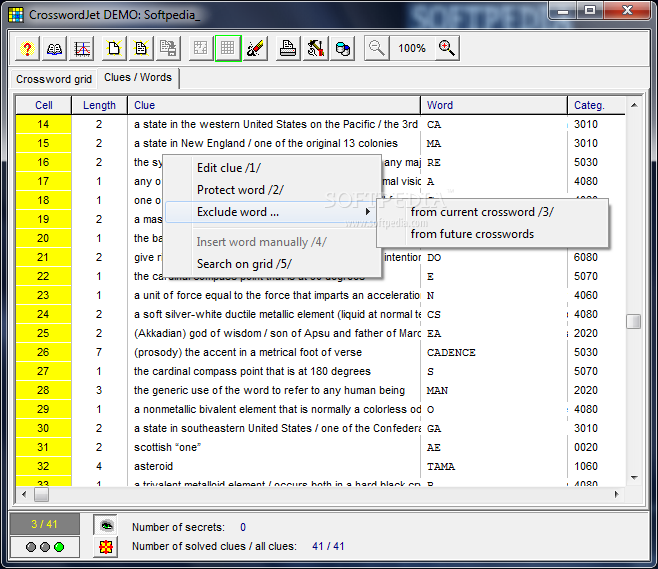Click the 41 / 41 solved clues value

328,546
